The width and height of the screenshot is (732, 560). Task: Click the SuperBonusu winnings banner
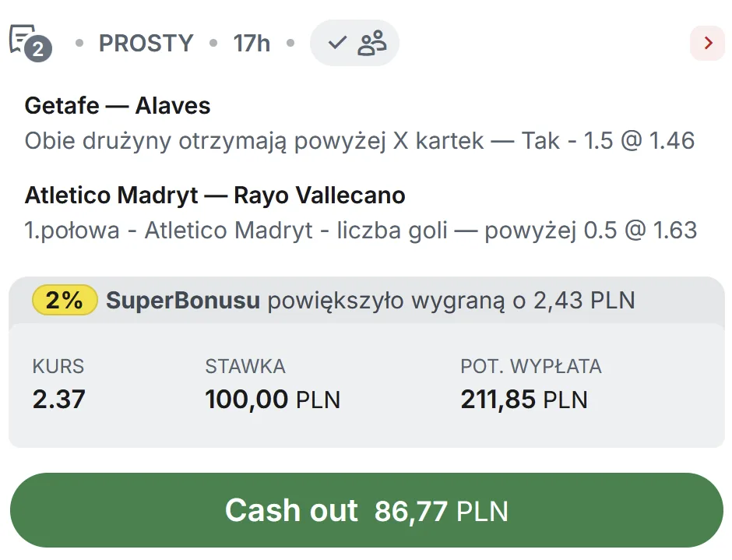(x=366, y=300)
